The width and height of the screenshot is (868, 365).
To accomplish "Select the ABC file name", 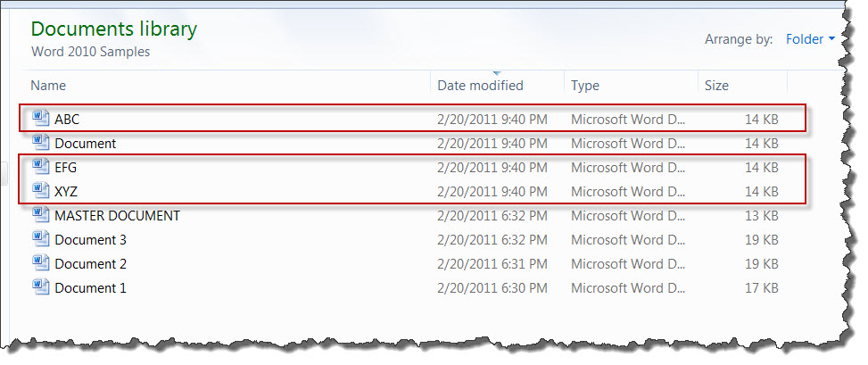I will tap(68, 119).
